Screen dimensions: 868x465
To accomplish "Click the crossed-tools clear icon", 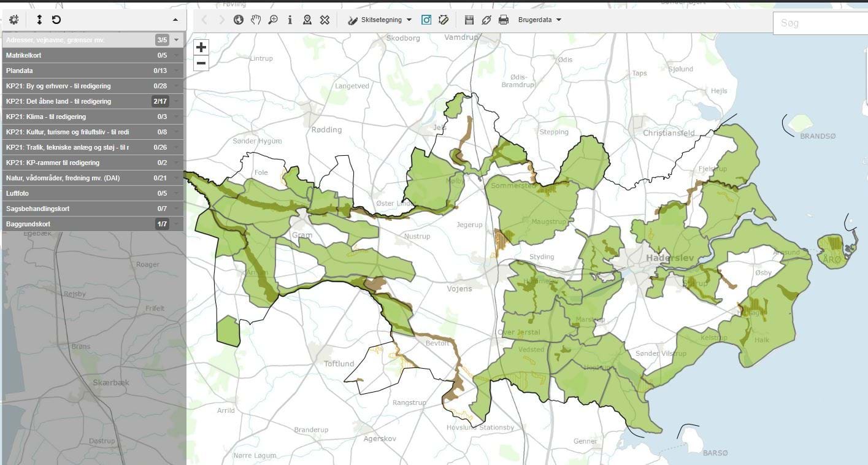I will (x=325, y=20).
